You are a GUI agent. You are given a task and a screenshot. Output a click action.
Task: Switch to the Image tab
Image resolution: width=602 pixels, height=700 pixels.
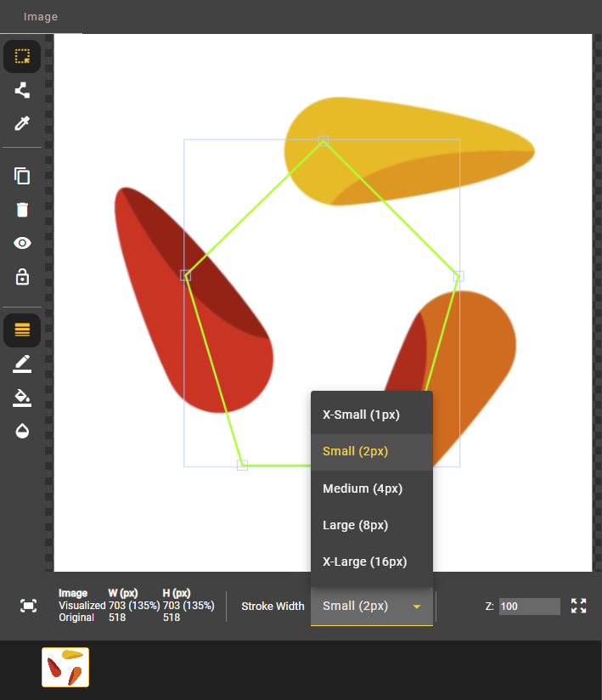tap(41, 17)
